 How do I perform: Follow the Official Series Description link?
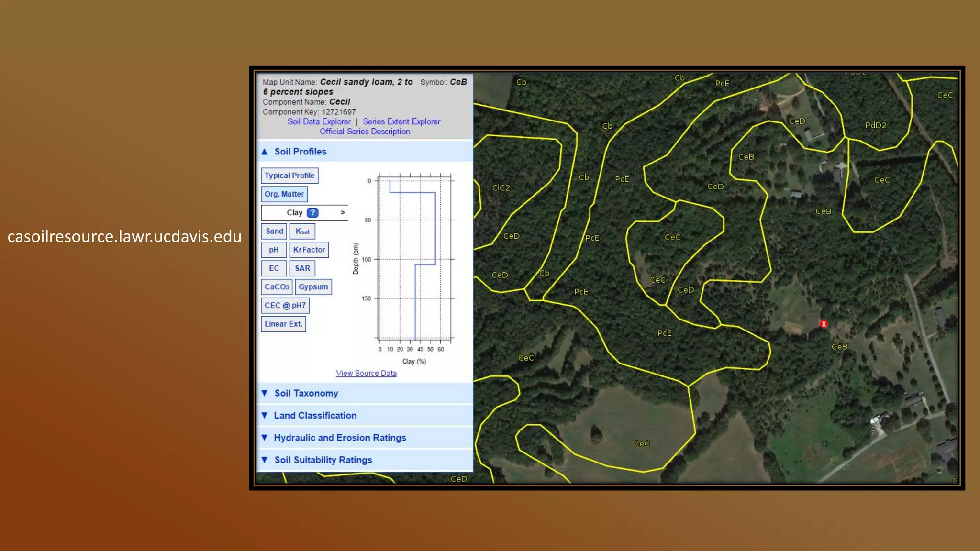click(x=365, y=132)
